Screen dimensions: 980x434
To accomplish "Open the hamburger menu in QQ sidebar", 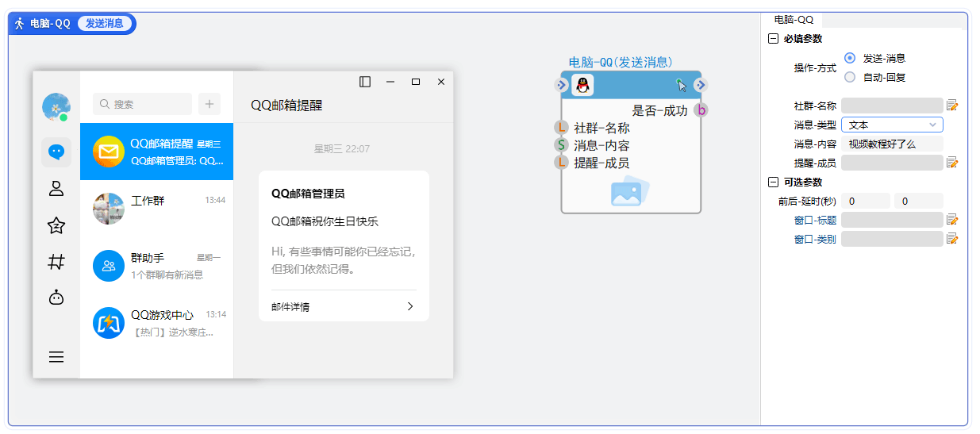I will click(x=56, y=357).
